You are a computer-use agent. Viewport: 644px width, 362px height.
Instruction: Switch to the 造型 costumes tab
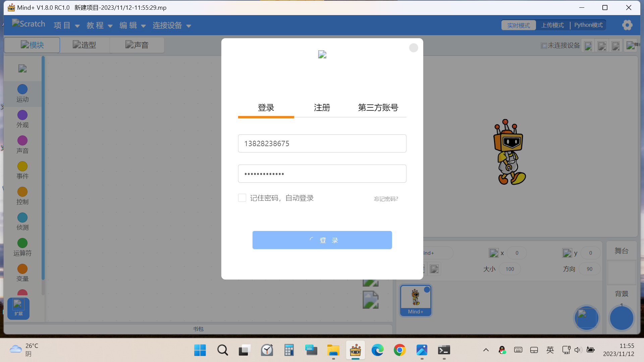click(85, 45)
